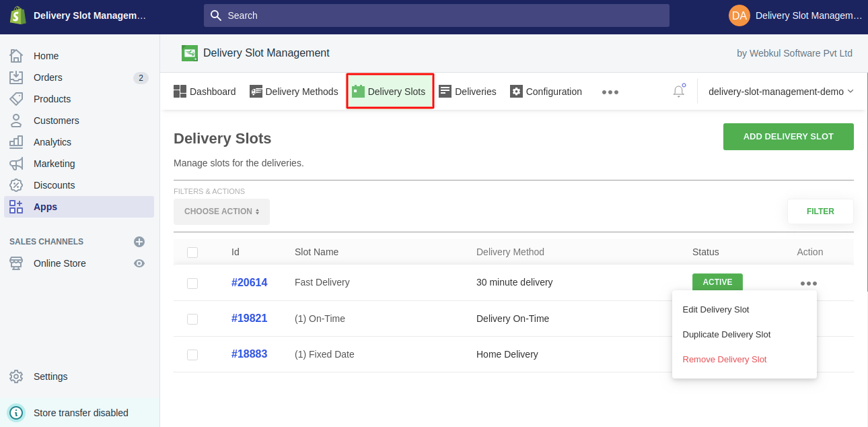868x427 pixels.
Task: Click the (1) Fixed Date slot name
Action: tap(324, 354)
